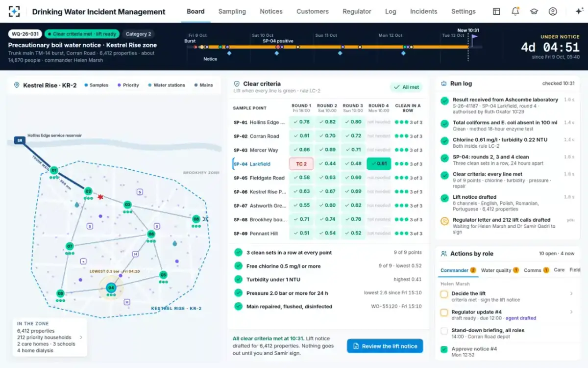
Task: Select sample point 01 on the map
Action: tap(54, 170)
